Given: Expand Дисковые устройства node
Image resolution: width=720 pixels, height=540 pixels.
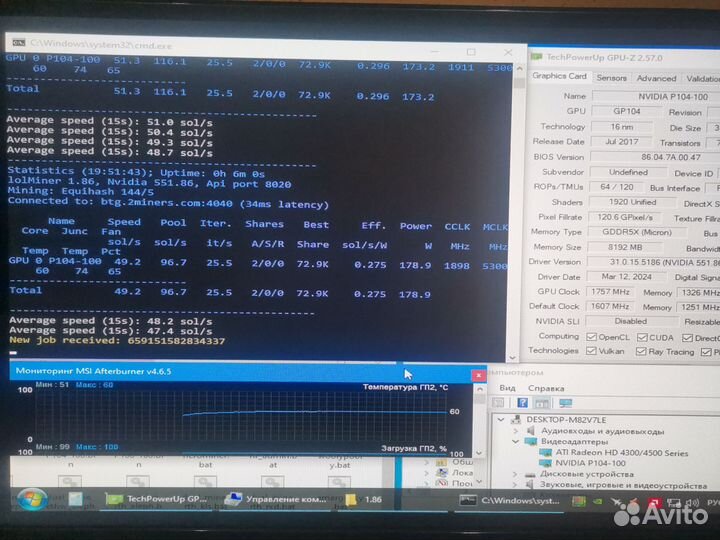Looking at the screenshot, I should (x=515, y=474).
